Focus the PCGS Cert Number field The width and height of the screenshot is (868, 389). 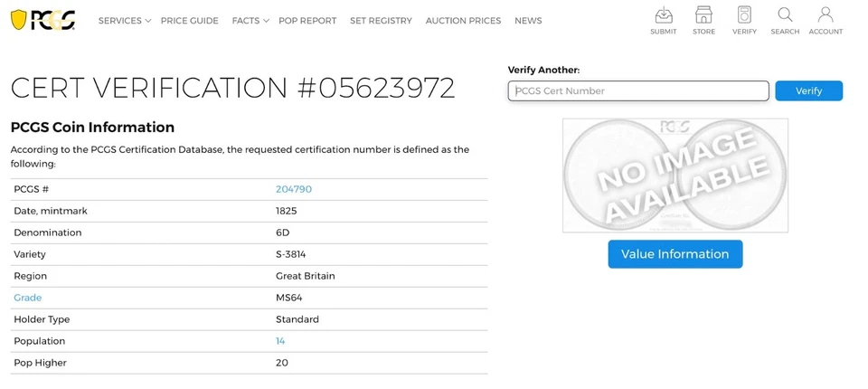point(638,90)
